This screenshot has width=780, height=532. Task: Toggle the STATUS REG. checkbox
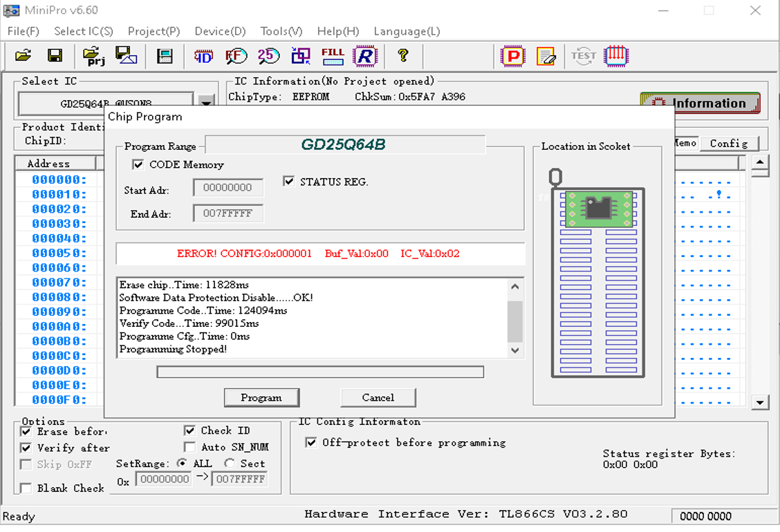[x=289, y=182]
